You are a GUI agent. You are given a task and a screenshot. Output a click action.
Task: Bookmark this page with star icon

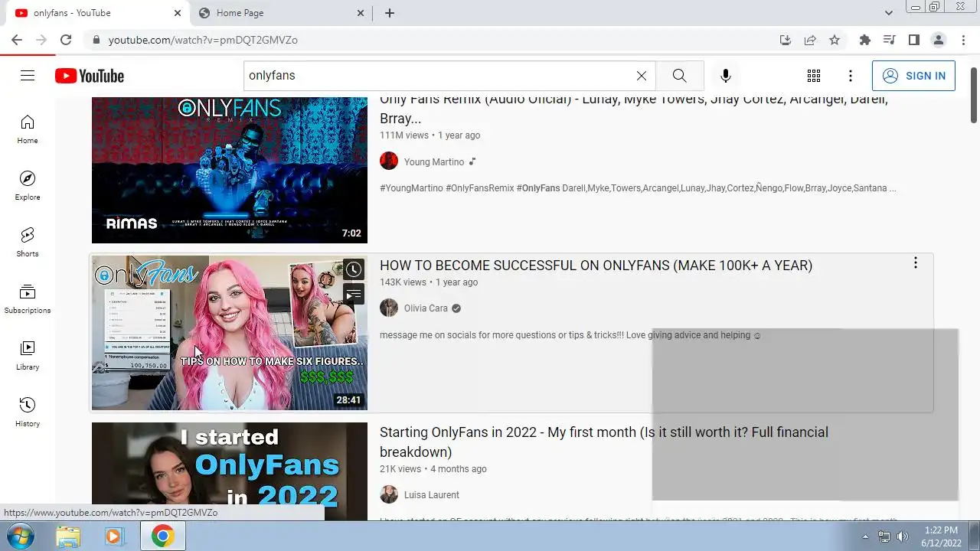pos(835,40)
